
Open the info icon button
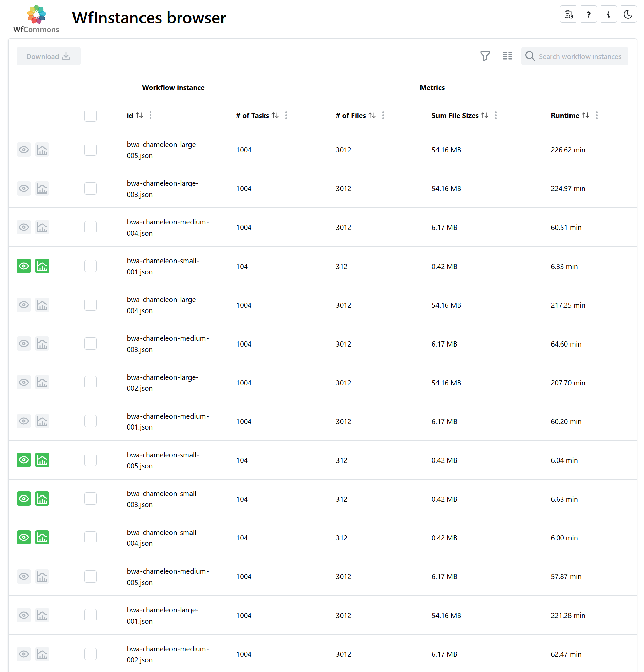(x=608, y=14)
